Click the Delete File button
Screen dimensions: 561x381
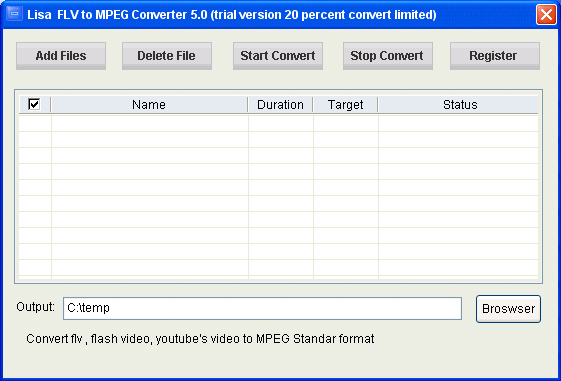coord(167,56)
